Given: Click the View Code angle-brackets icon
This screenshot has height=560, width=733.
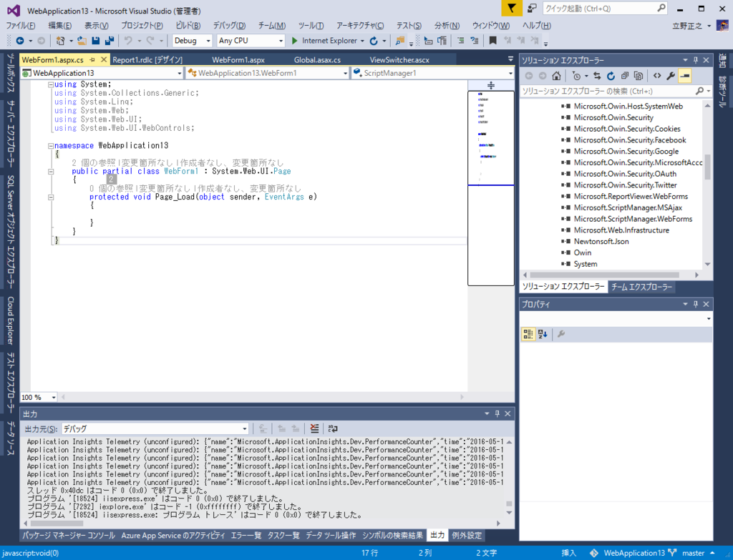Looking at the screenshot, I should tap(657, 76).
